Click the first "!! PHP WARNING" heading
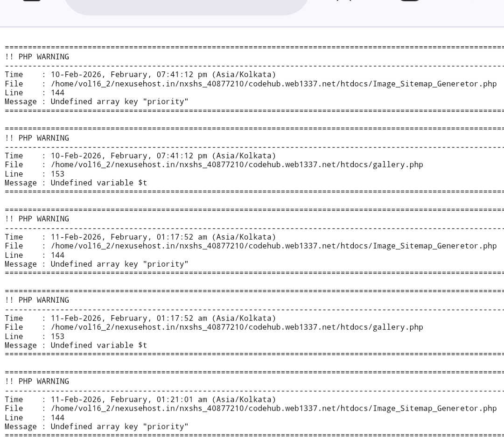The width and height of the screenshot is (504, 447). (x=37, y=57)
